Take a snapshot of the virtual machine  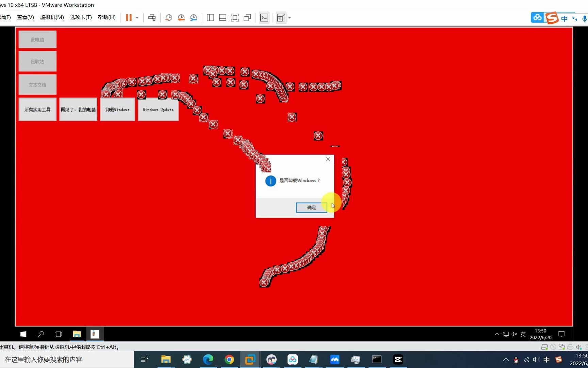point(168,17)
